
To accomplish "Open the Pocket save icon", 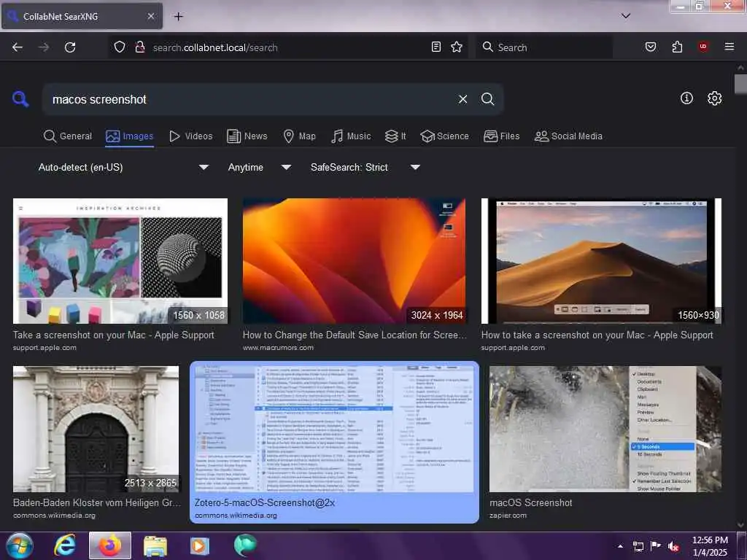I will point(650,47).
